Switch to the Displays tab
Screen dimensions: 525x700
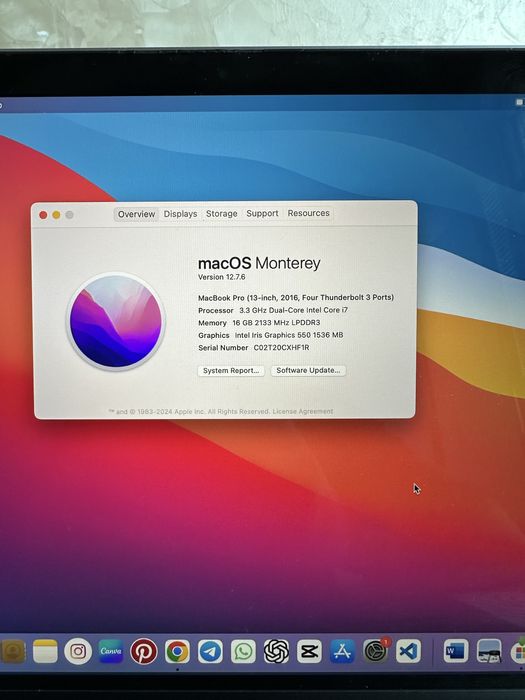pyautogui.click(x=180, y=214)
